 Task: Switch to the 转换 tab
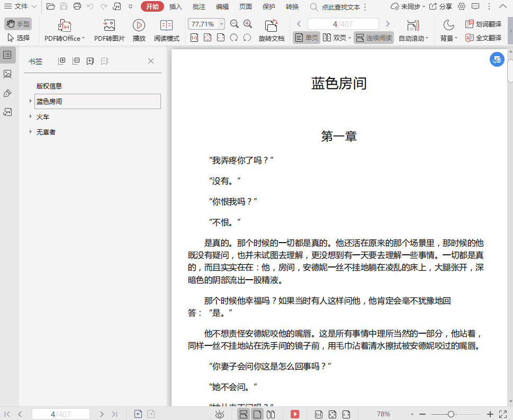(x=292, y=7)
